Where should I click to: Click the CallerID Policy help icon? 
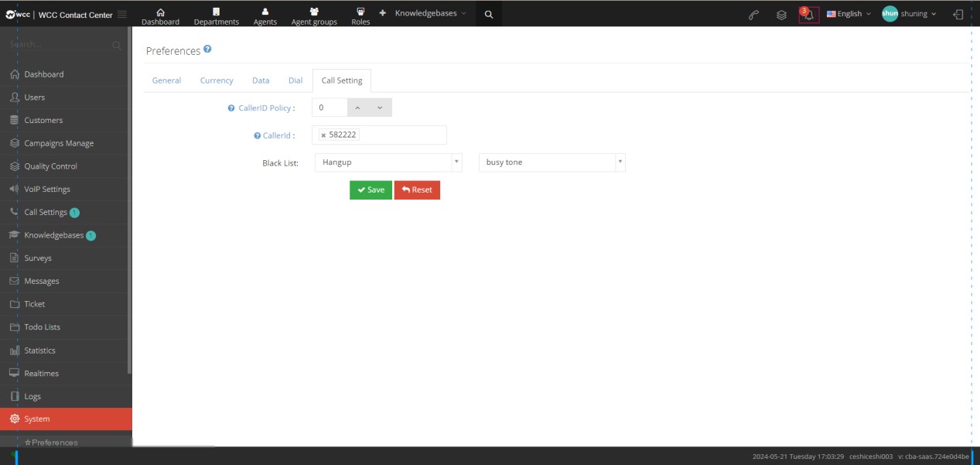coord(231,108)
